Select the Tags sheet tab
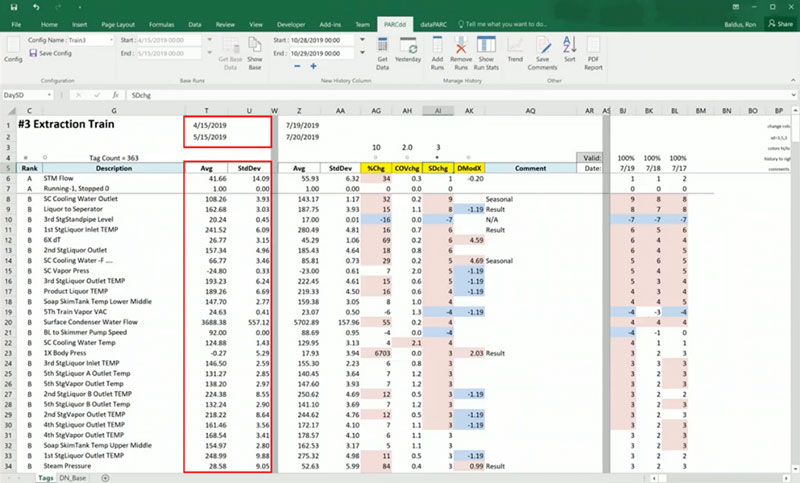Screen dimensions: 800x483 (x=45, y=478)
